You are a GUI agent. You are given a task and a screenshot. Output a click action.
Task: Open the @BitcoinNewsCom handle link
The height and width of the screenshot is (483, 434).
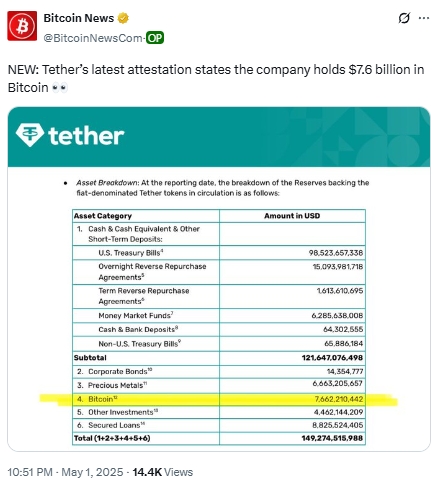tap(93, 38)
